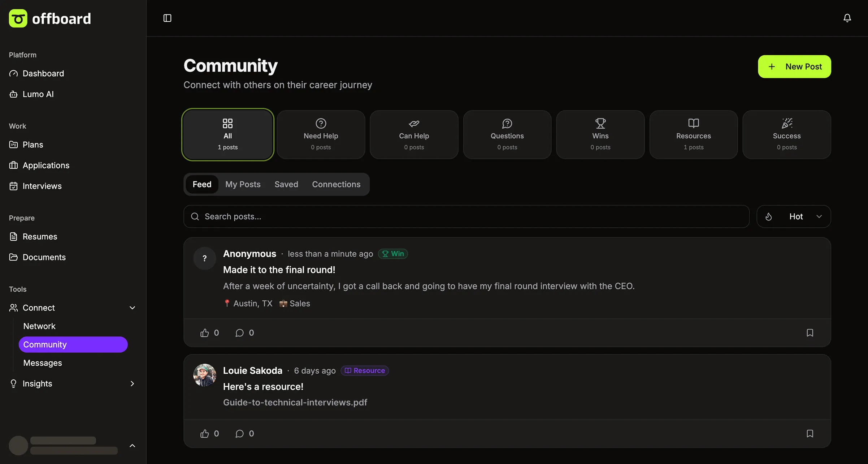Focus the Search posts input field
Viewport: 868px width, 464px height.
tap(469, 216)
